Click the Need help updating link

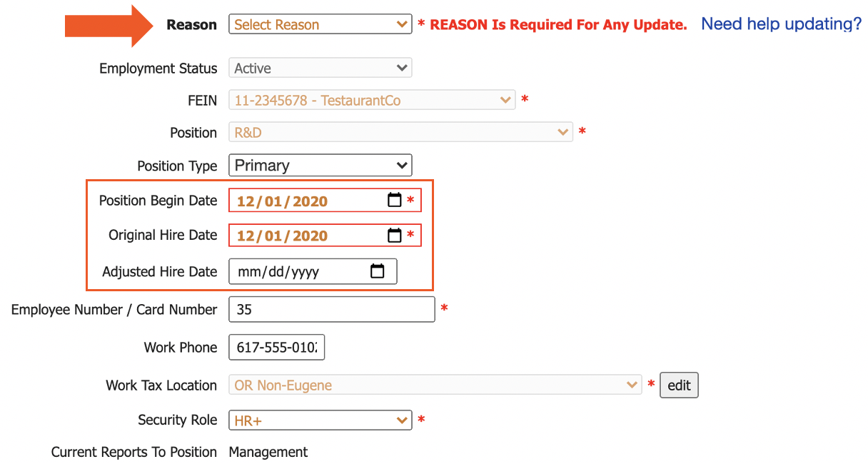tap(780, 24)
